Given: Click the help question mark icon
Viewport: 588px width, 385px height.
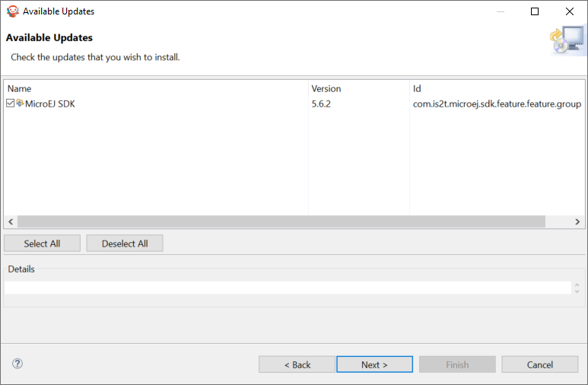Looking at the screenshot, I should [17, 364].
